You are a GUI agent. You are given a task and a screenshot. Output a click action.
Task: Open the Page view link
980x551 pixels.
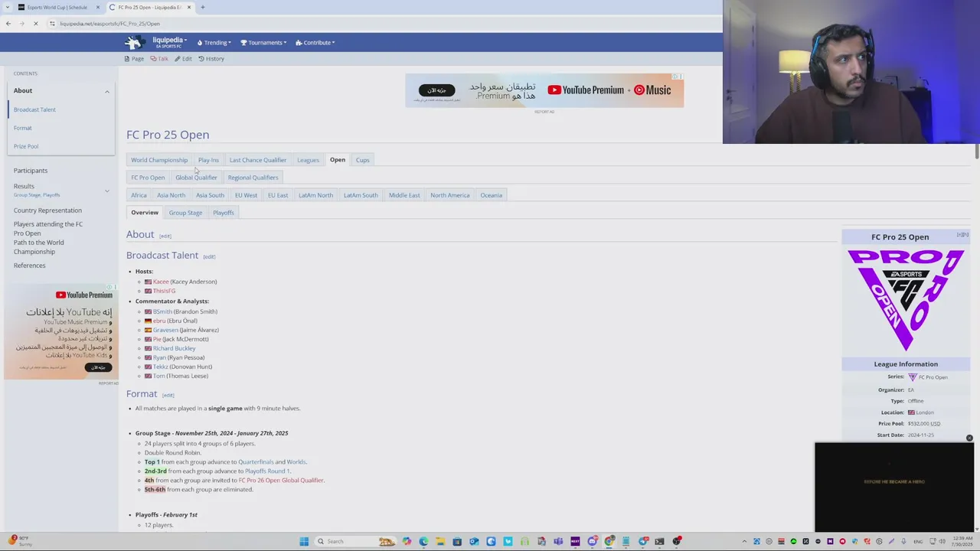click(135, 59)
